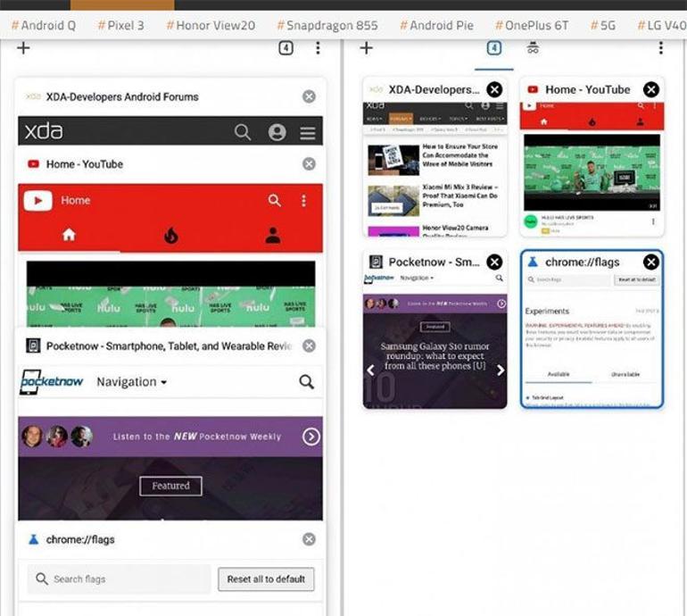The image size is (687, 616).
Task: Click search icon in Pocketnow grid card
Action: (499, 278)
